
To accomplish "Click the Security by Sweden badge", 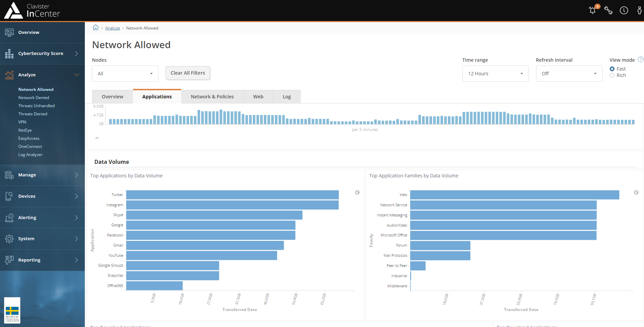I will (12, 310).
